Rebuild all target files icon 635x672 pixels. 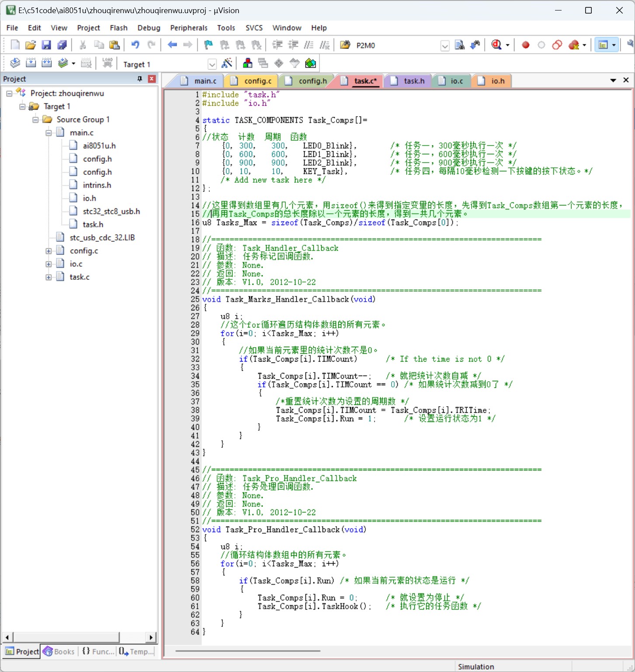coord(47,63)
